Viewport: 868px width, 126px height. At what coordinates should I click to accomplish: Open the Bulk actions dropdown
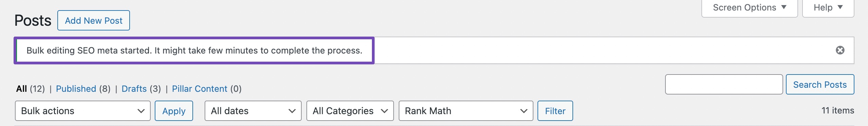coord(83,111)
